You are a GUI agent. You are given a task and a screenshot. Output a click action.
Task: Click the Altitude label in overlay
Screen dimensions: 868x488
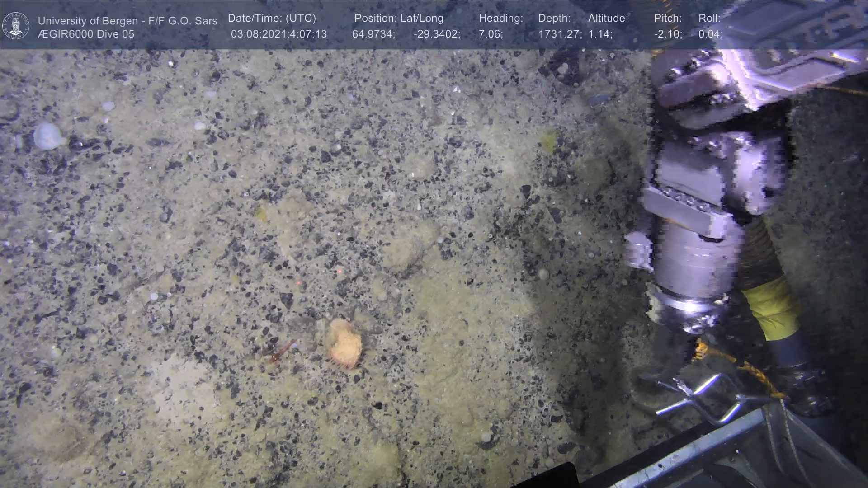tap(608, 19)
